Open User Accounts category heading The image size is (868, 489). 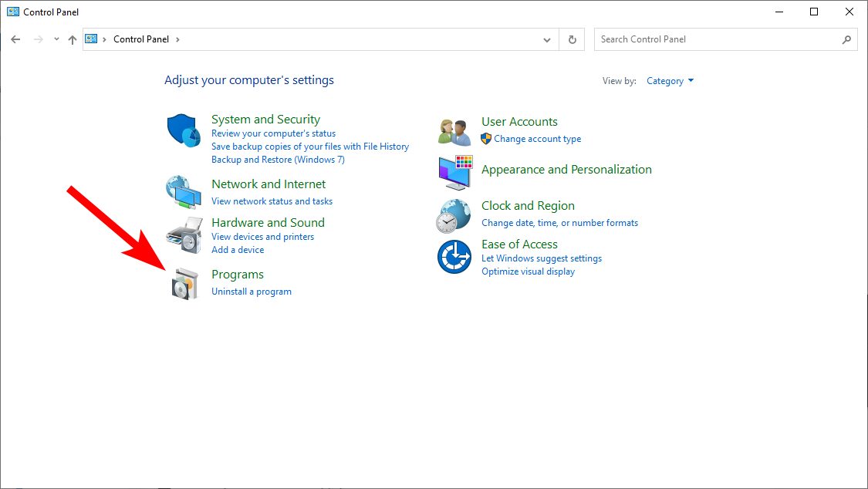[x=519, y=122]
